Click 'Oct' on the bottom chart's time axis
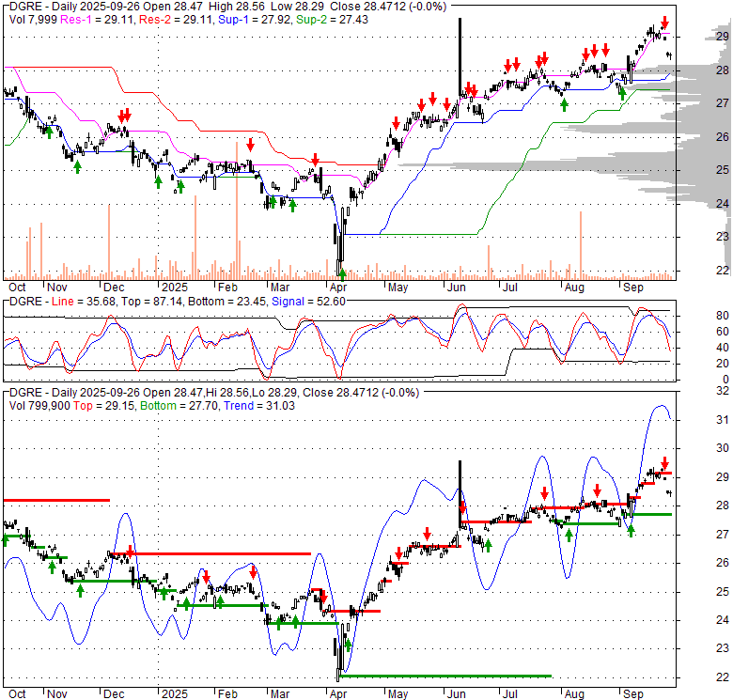Image resolution: width=733 pixels, height=700 pixels. tap(17, 694)
